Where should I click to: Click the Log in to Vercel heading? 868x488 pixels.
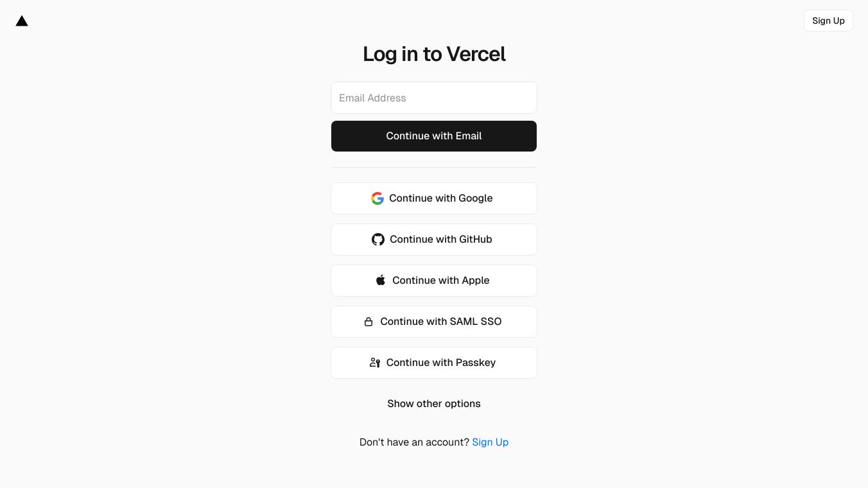434,54
